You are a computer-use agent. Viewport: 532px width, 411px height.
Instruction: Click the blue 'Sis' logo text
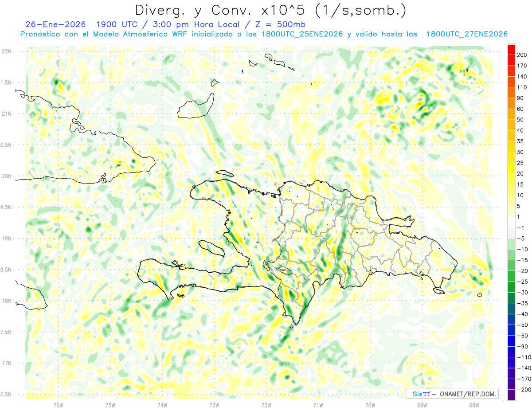tap(417, 394)
